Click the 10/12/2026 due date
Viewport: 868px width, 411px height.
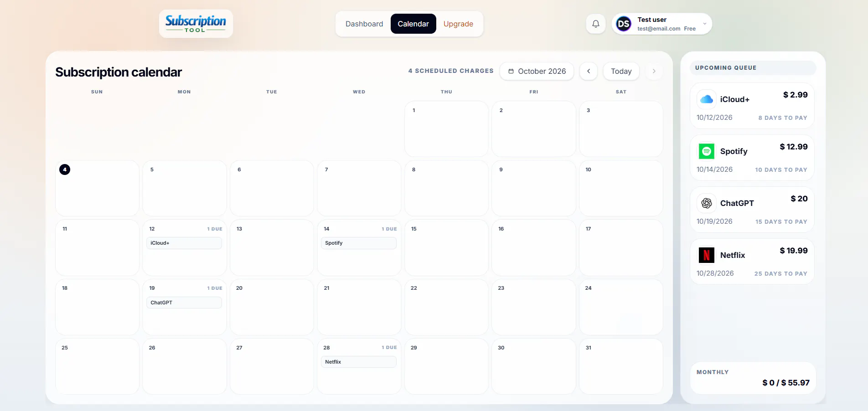(x=714, y=118)
